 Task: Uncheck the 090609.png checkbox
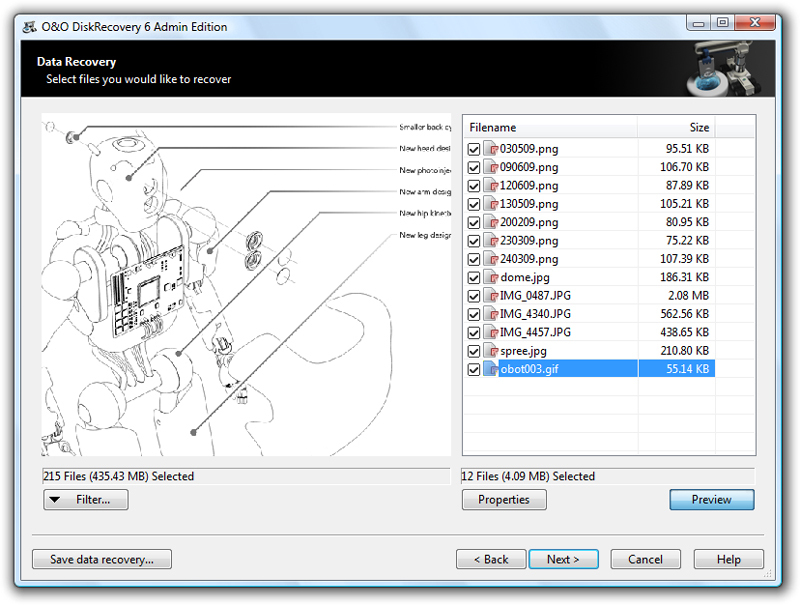pos(473,168)
